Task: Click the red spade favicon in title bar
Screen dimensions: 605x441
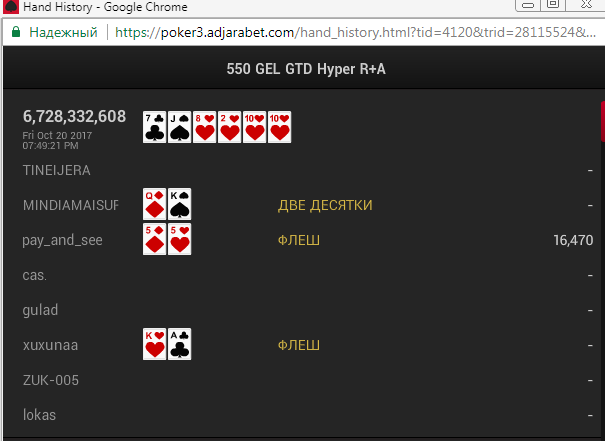Action: click(10, 7)
